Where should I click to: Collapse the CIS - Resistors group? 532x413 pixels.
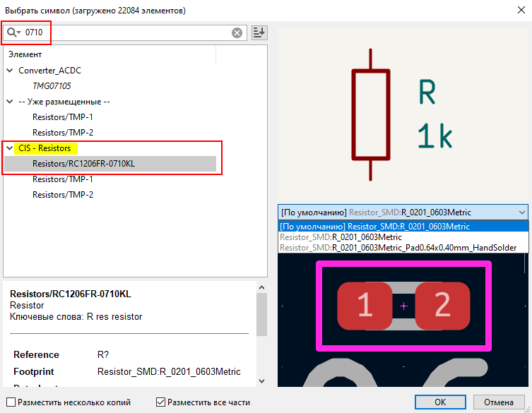click(x=10, y=148)
